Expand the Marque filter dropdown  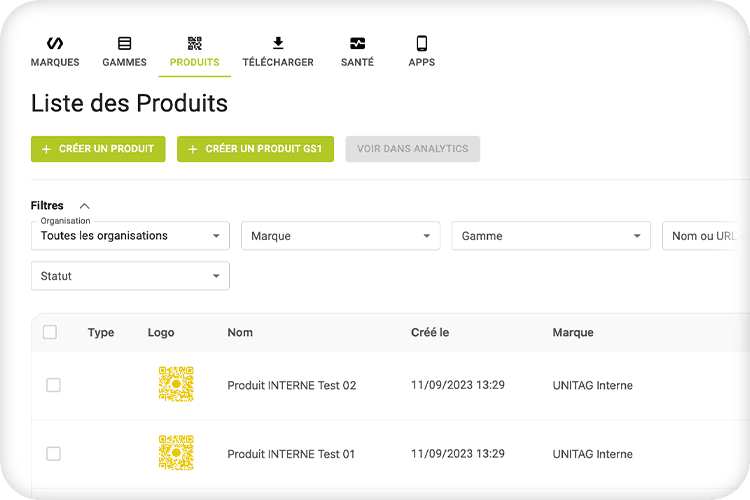point(340,236)
